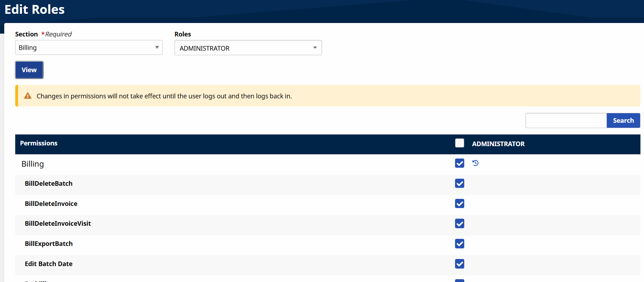
Task: Click the Edit Roles page heading
Action: pos(35,10)
